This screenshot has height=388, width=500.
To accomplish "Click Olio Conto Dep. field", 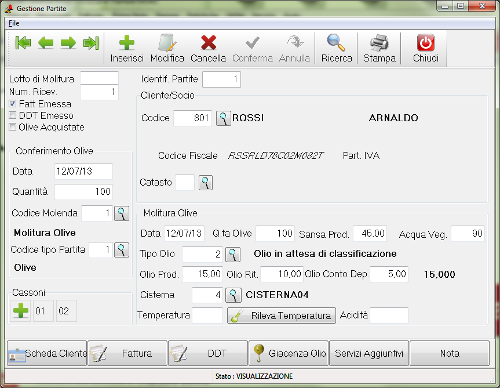I will [389, 274].
